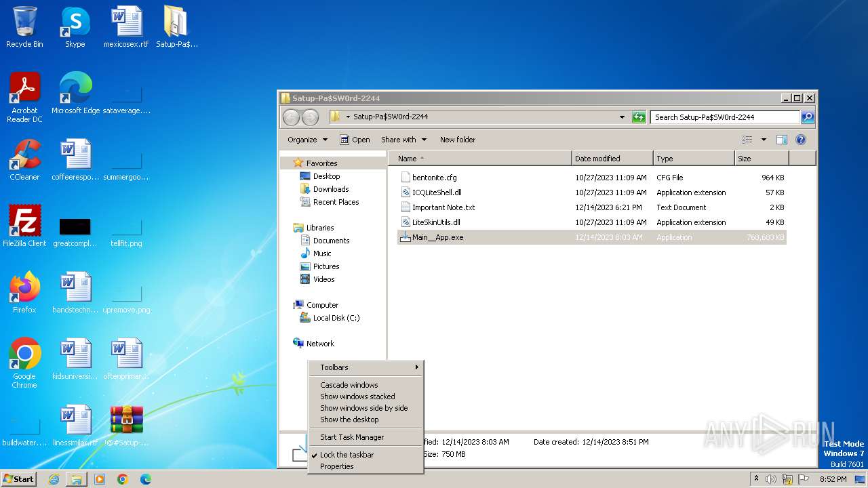
Task: Click Explorer forward navigation arrow
Action: point(310,117)
